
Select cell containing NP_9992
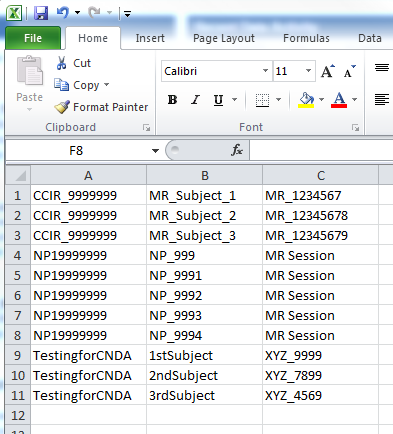pyautogui.click(x=204, y=295)
